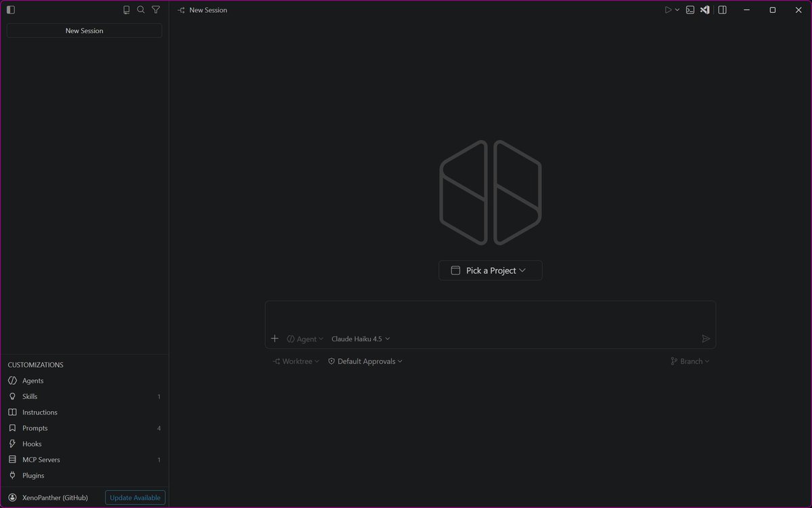The width and height of the screenshot is (812, 508).
Task: Maximize the window
Action: [x=773, y=10]
